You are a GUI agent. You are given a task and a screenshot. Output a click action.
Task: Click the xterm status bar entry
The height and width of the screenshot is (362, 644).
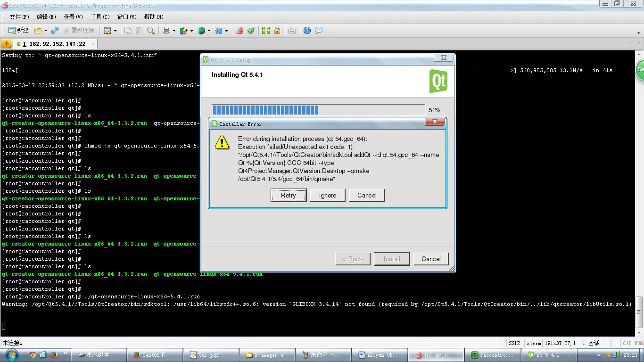pyautogui.click(x=534, y=343)
